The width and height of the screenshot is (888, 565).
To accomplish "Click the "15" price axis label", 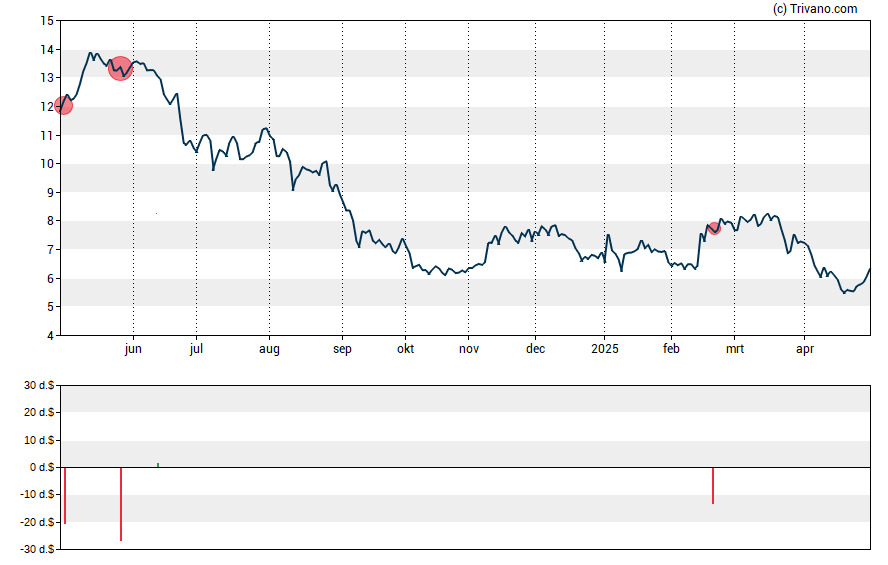I will click(47, 21).
